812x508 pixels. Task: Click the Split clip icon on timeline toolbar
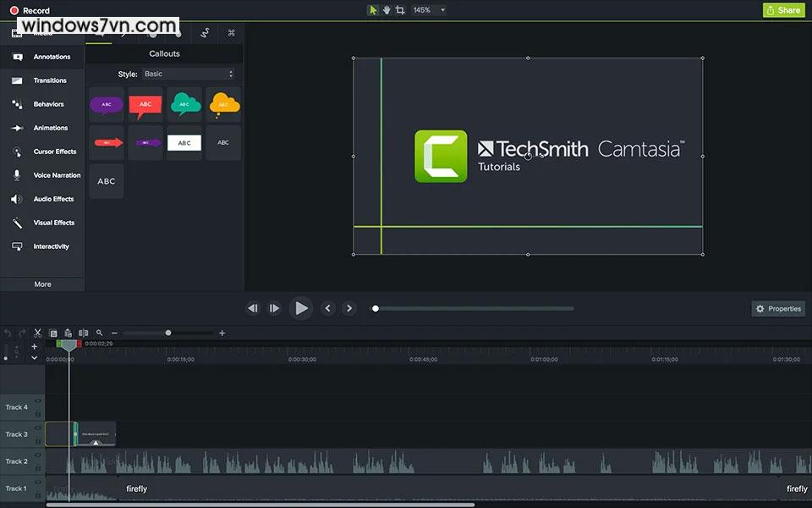point(83,334)
